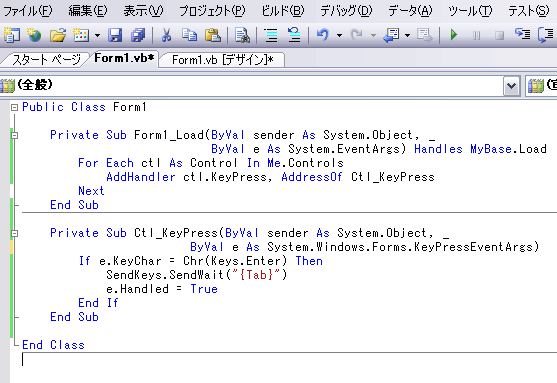The width and height of the screenshot is (557, 383).
Task: Click the Navigate Forward icon
Action: coord(424,35)
